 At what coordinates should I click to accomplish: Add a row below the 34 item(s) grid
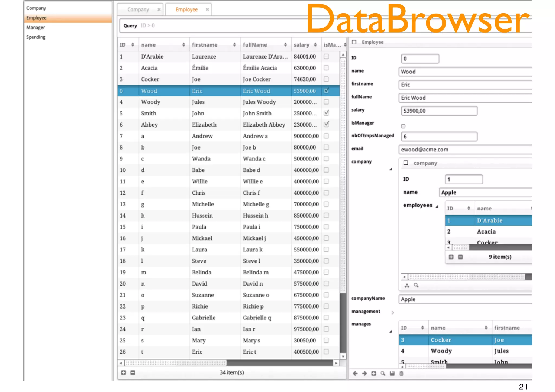[x=124, y=372]
